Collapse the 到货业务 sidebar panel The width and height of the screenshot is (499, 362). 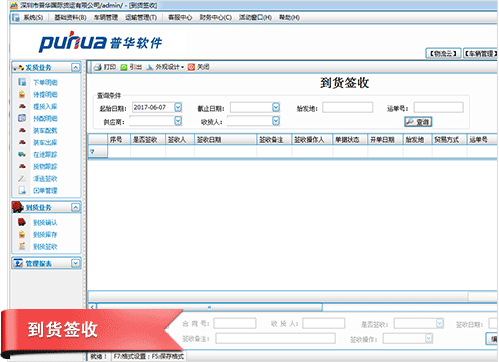[x=76, y=207]
